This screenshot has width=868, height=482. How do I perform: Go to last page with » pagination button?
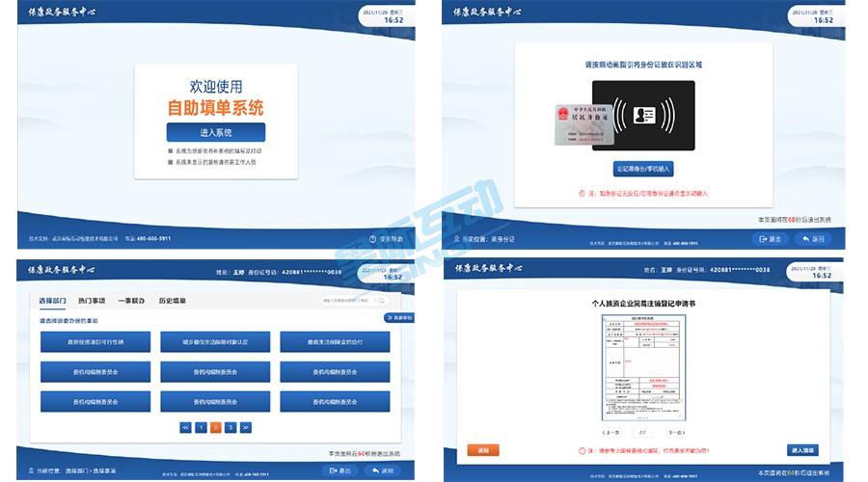246,427
